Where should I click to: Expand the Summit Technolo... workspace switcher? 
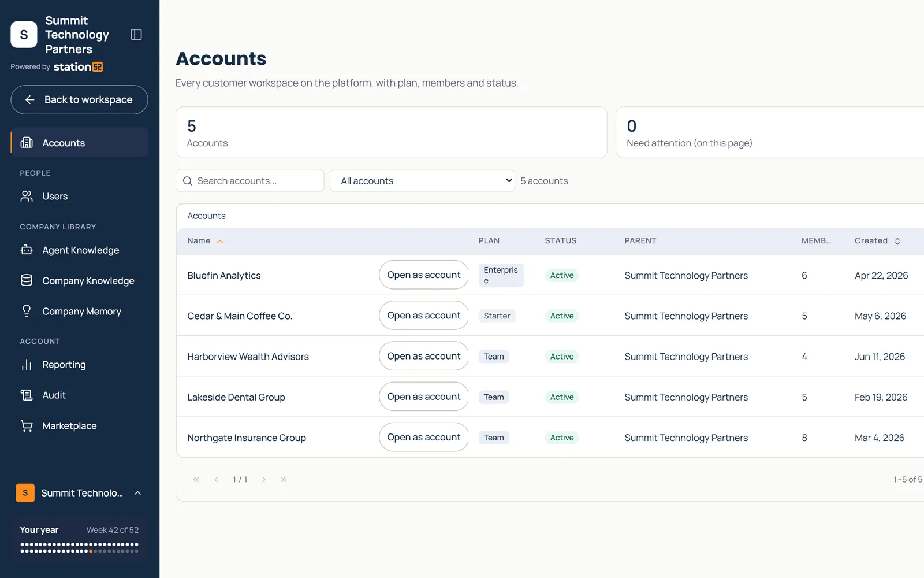click(80, 493)
